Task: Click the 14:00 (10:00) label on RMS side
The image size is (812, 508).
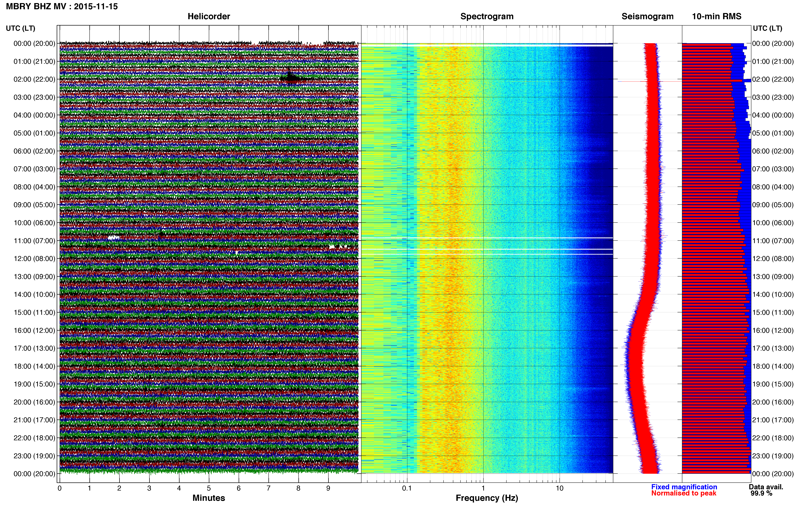Action: [x=773, y=295]
